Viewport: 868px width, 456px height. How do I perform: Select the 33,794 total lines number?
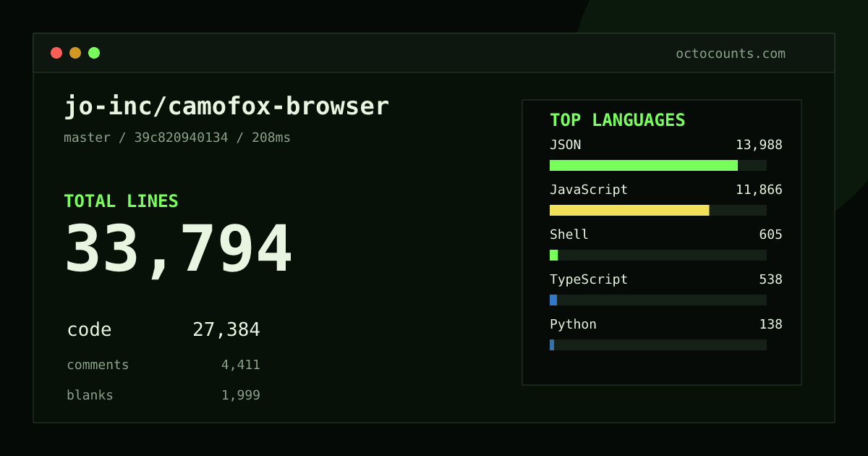178,250
